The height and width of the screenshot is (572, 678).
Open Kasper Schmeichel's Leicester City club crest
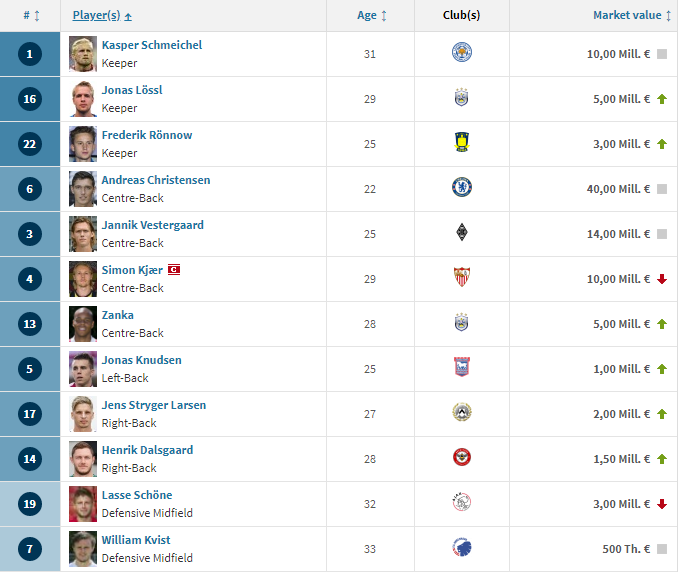pos(461,52)
